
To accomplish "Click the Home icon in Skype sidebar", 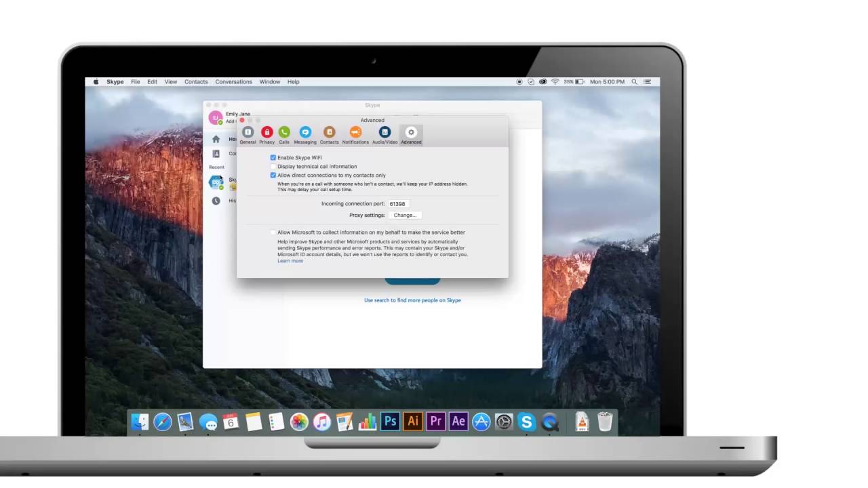I will click(216, 139).
